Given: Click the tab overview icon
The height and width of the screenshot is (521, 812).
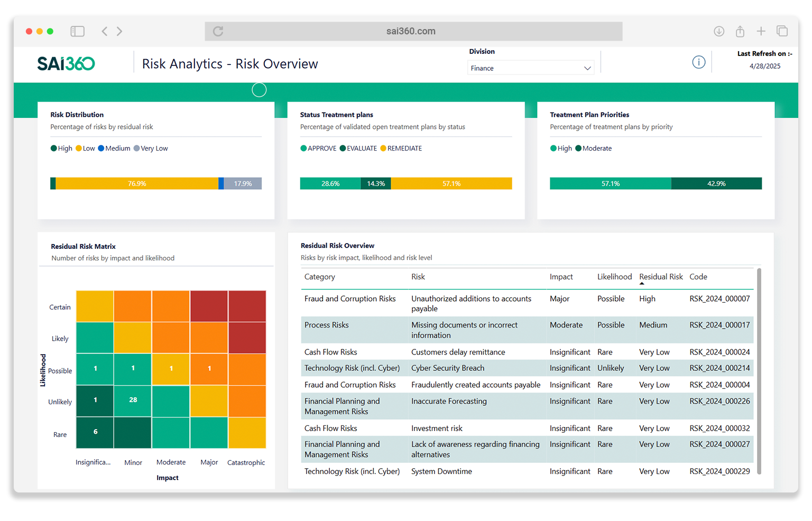Looking at the screenshot, I should (x=782, y=31).
